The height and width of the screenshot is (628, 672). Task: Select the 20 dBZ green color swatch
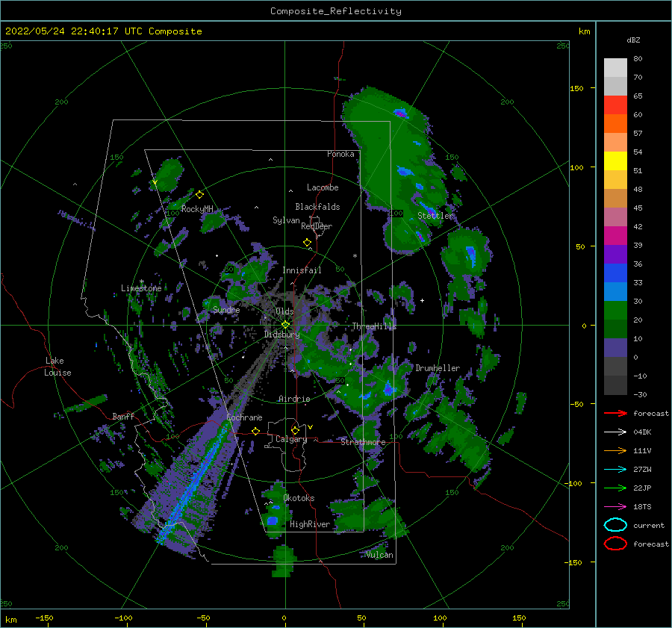615,310
